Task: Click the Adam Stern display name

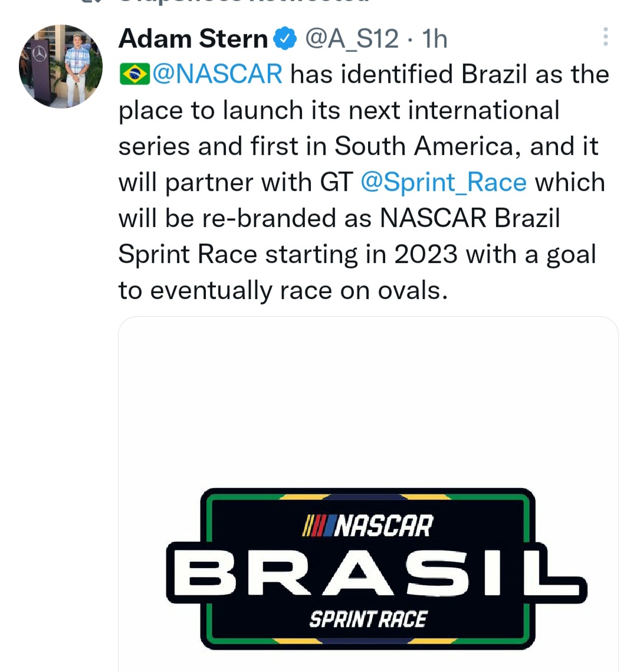Action: coord(193,39)
